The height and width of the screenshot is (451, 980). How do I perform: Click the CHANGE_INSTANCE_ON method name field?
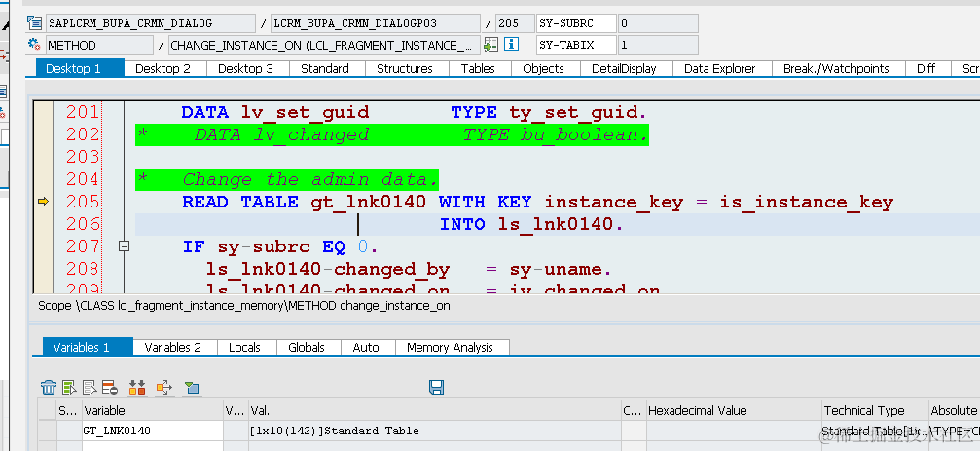(x=324, y=45)
